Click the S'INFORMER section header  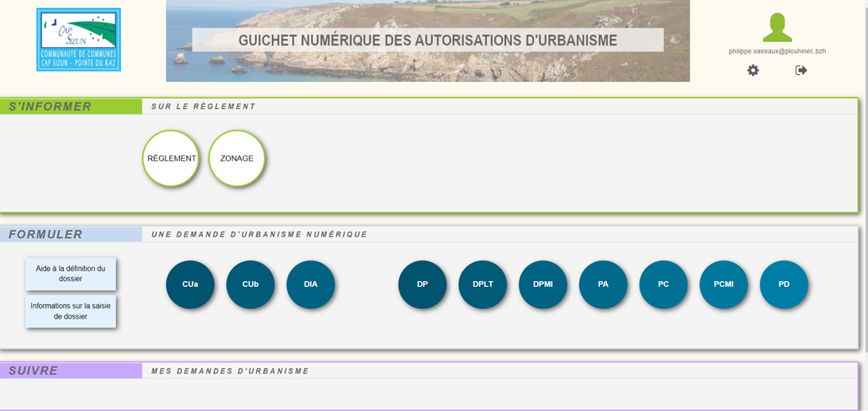(71, 107)
